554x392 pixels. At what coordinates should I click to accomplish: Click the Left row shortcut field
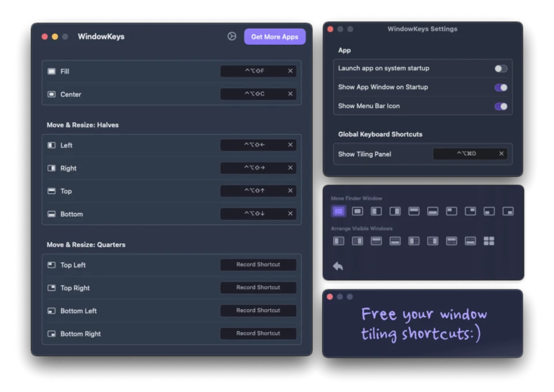coord(258,145)
